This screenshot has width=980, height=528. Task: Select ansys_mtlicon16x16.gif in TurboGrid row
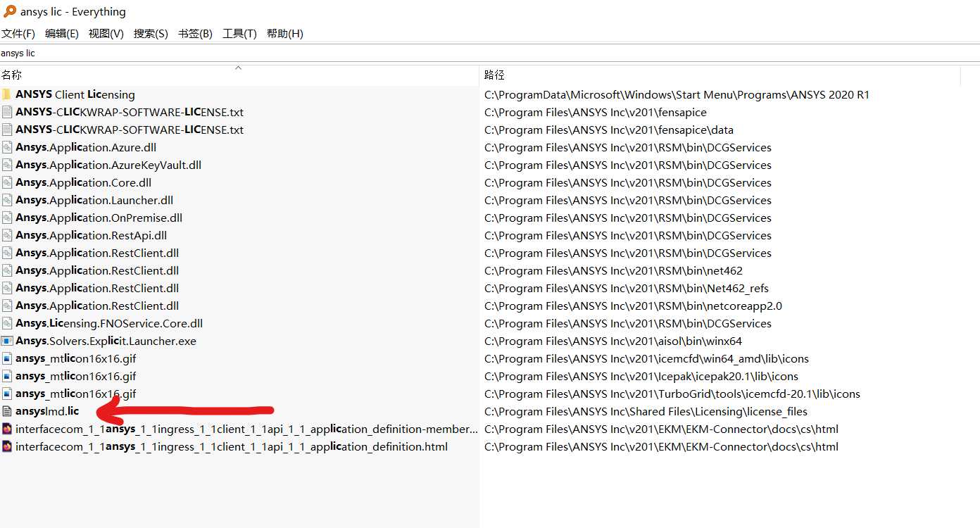(x=76, y=394)
